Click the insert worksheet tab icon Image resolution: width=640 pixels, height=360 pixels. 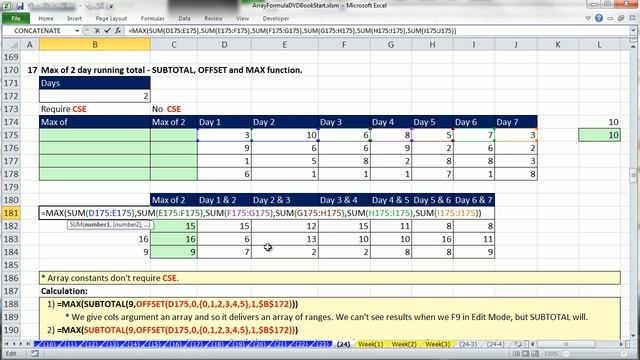[518, 344]
